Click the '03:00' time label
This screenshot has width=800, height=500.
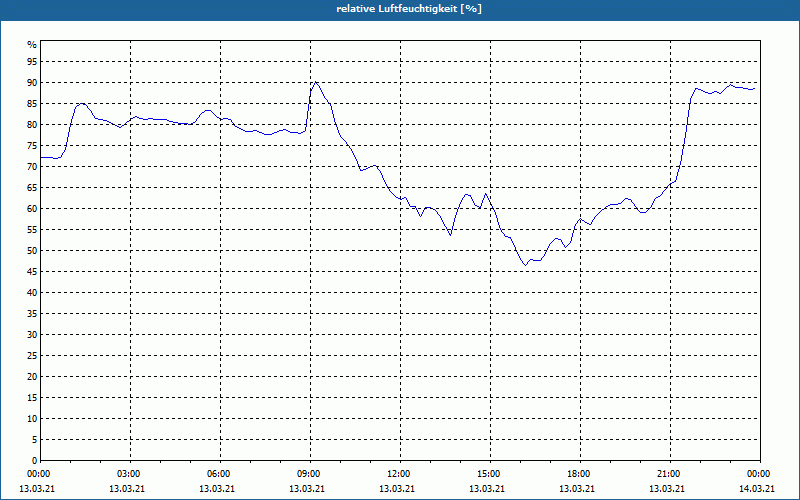(130, 474)
